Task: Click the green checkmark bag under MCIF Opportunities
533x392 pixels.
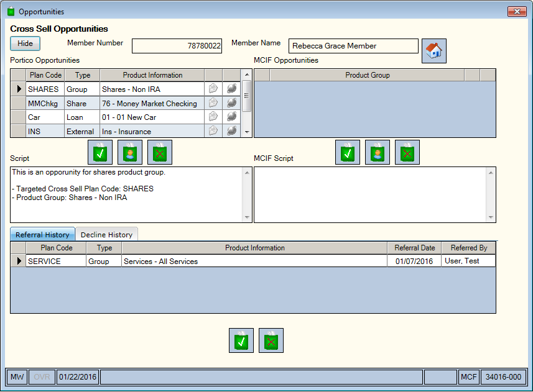Action: (x=348, y=152)
